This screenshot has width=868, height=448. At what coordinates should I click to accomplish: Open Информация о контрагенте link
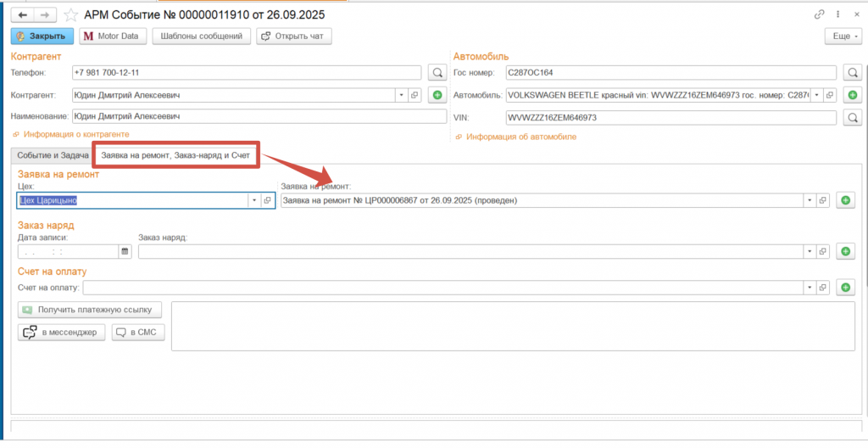pos(76,134)
